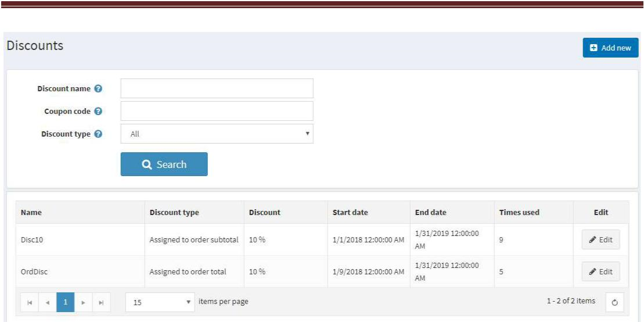Edit the Disc10 discount
This screenshot has height=322, width=644.
(601, 239)
